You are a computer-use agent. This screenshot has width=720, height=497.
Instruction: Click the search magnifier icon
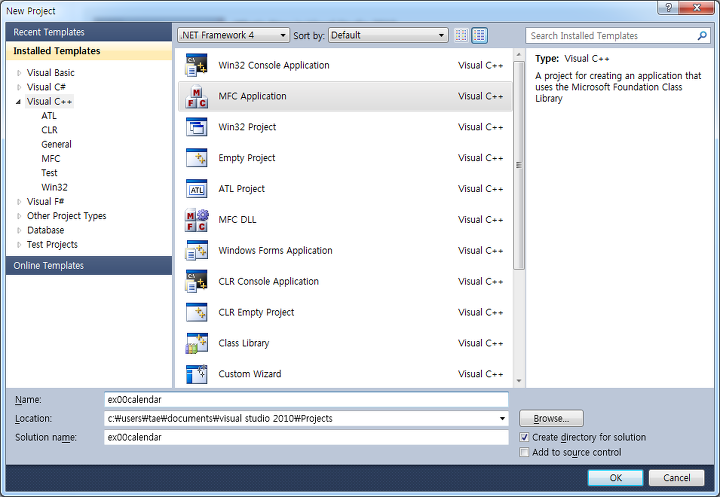click(702, 35)
